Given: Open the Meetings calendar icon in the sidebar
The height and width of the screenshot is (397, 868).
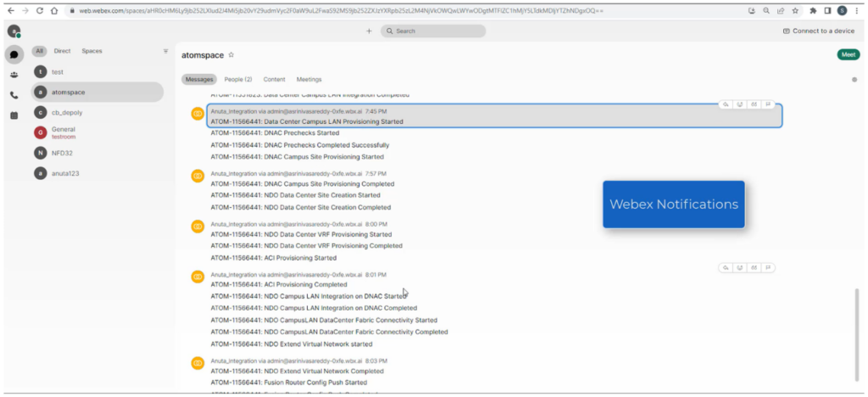Looking at the screenshot, I should tap(14, 115).
